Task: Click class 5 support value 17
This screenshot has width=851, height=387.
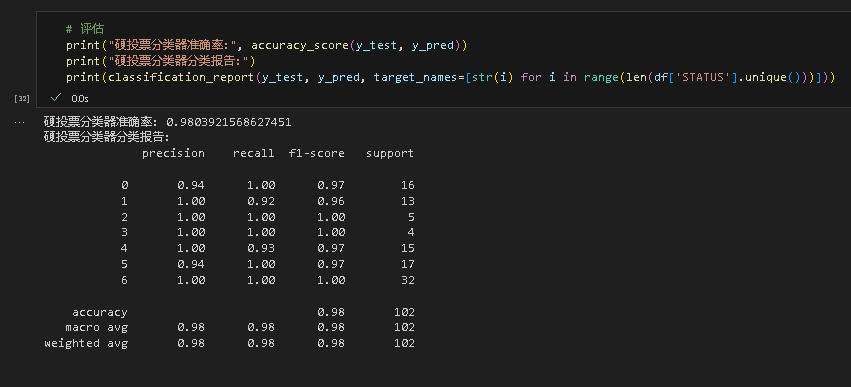Action: 408,264
